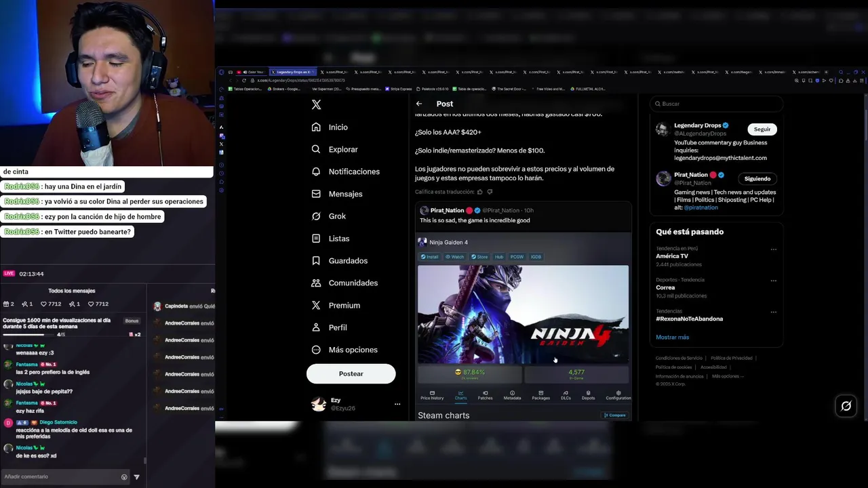Click Mostrar más under trends

tap(672, 337)
